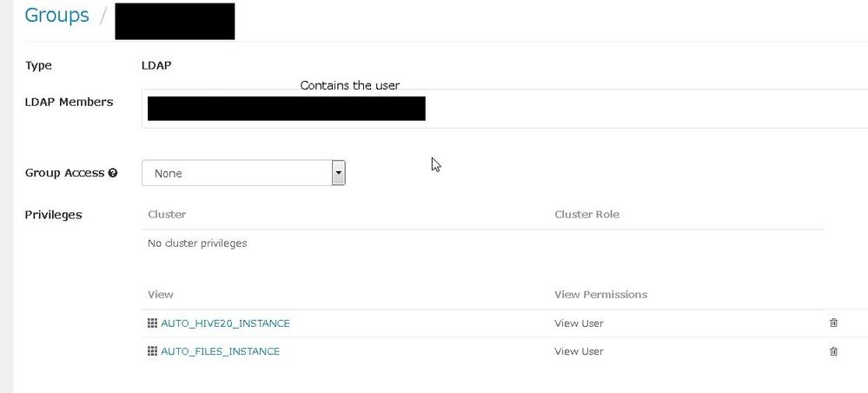Click the Group Access field showing None
This screenshot has height=393, width=868.
tap(236, 173)
